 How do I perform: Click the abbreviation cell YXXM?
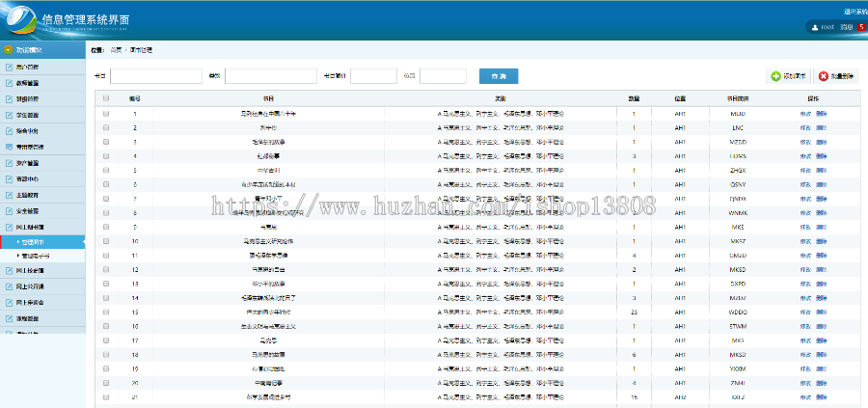(x=738, y=368)
